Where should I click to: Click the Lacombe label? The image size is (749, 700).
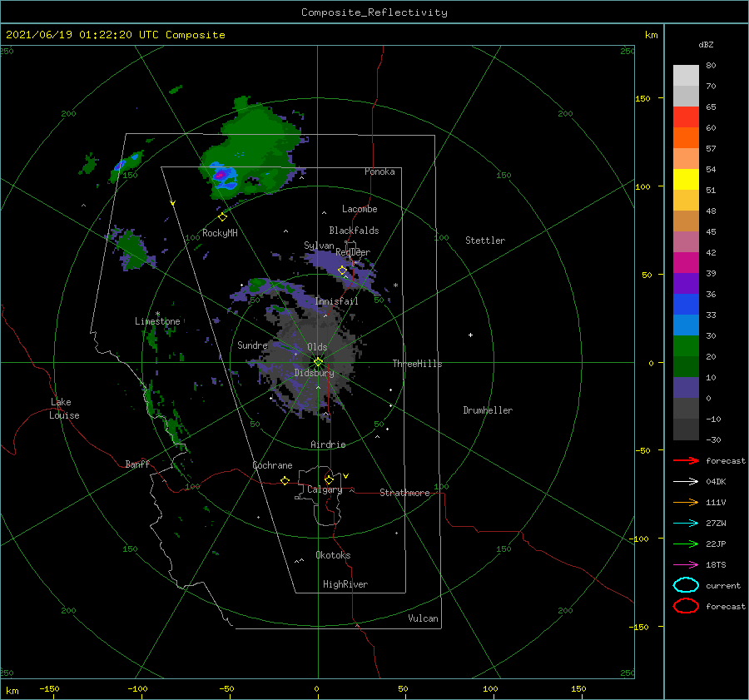click(x=360, y=209)
